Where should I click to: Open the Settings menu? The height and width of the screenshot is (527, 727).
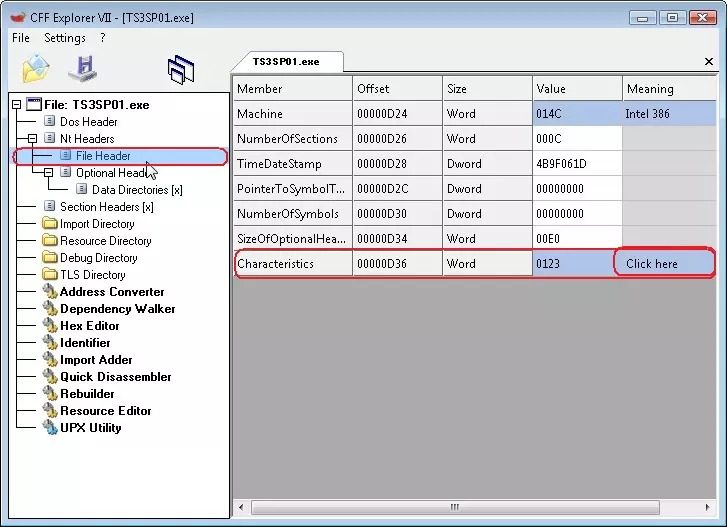65,38
